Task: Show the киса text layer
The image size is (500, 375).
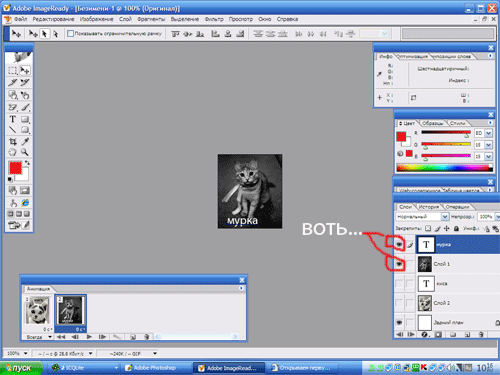Action: coord(399,284)
